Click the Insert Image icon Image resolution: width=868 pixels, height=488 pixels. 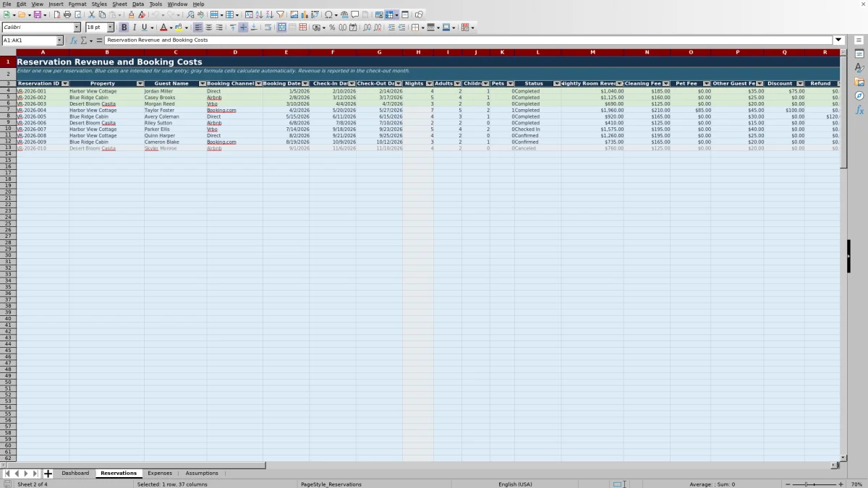coord(294,14)
